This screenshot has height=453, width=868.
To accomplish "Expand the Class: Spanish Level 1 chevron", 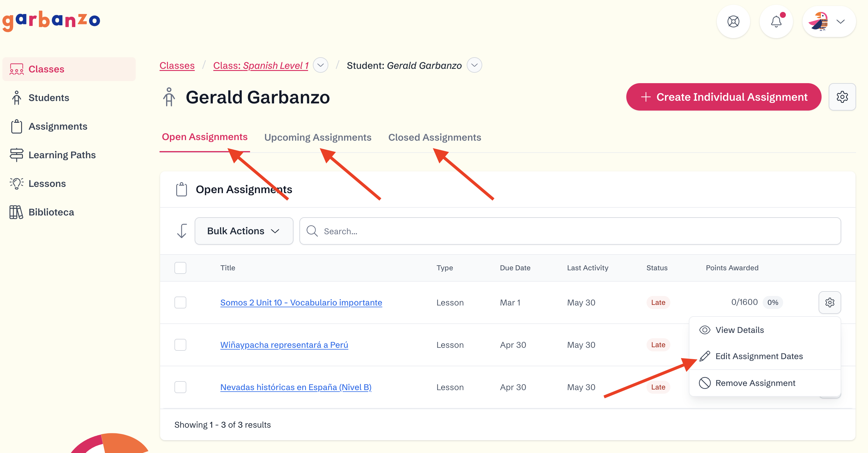I will [x=321, y=65].
